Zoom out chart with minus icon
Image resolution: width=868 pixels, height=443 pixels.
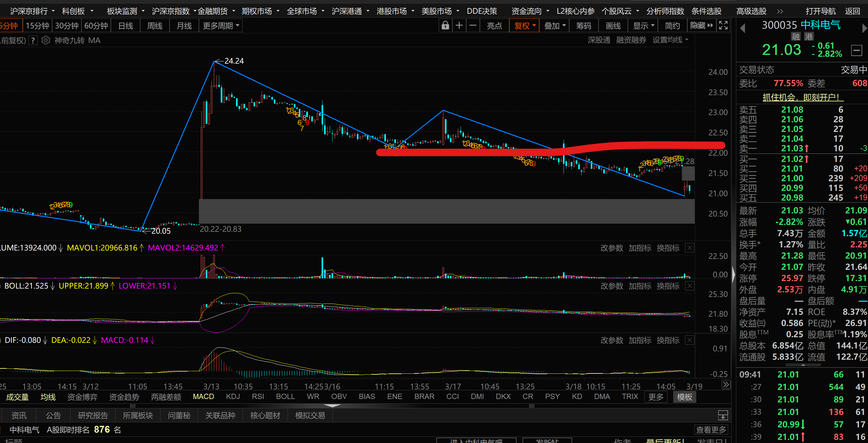473,26
